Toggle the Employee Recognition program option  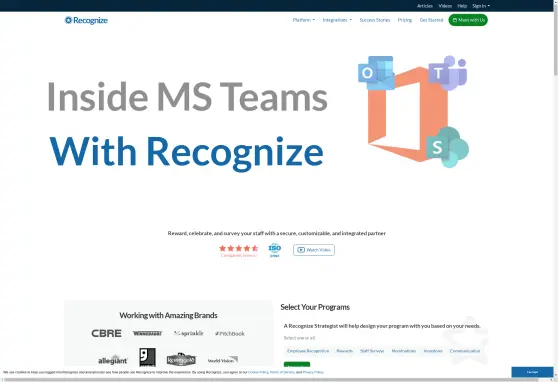click(308, 351)
